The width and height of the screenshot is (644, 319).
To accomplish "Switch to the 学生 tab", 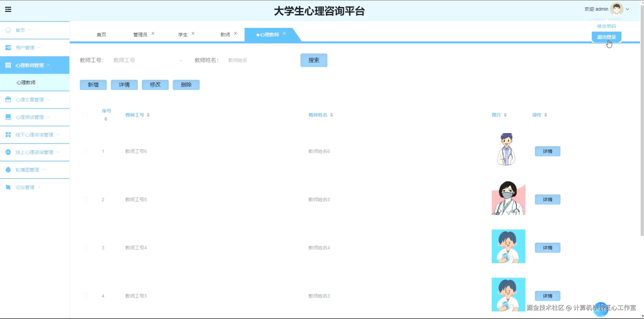I will point(183,35).
